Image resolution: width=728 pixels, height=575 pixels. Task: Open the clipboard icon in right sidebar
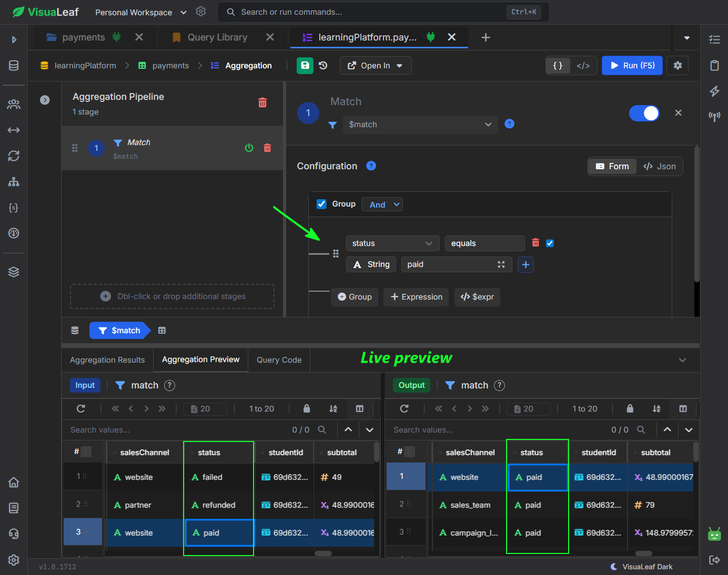[x=714, y=65]
